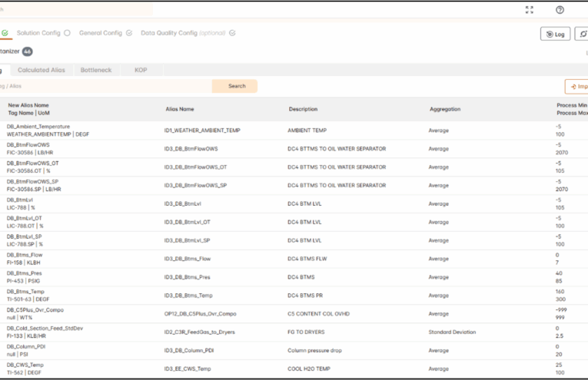Click the General Config check icon

click(x=129, y=33)
